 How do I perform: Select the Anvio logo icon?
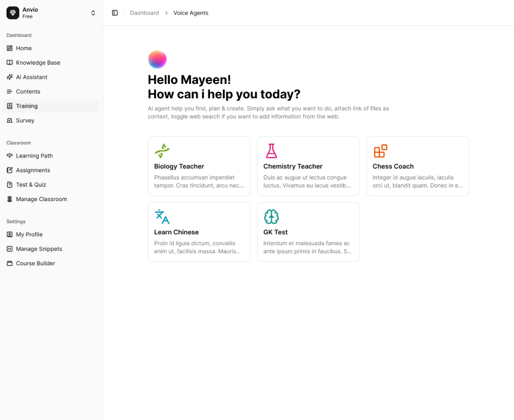click(12, 13)
